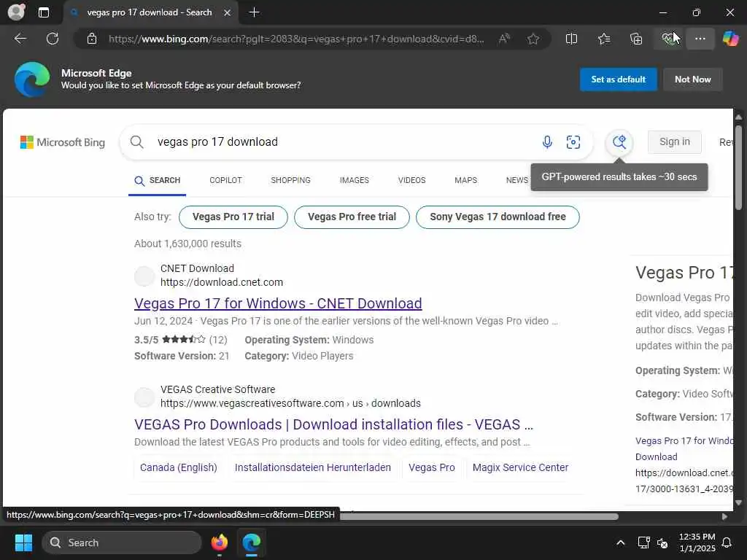This screenshot has width=747, height=560.
Task: Try suggestion Vegas Pro free trial
Action: (x=352, y=217)
